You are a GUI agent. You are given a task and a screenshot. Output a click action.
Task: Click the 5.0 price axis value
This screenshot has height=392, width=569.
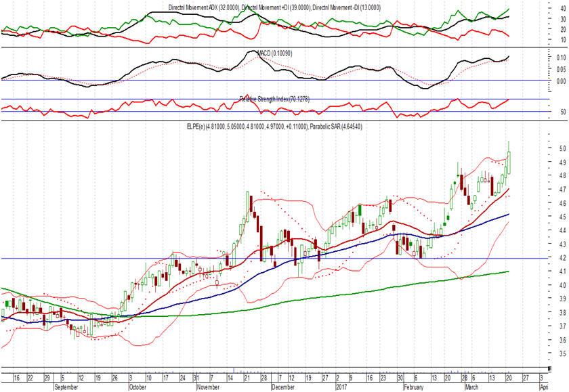point(562,148)
